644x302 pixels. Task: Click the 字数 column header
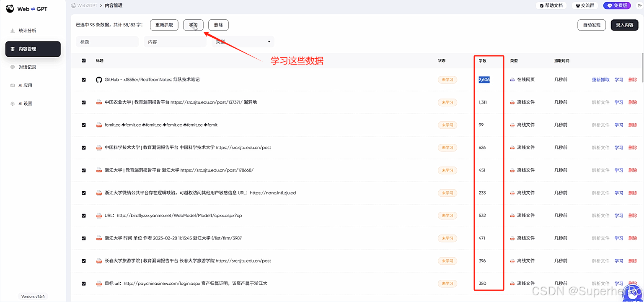click(483, 61)
